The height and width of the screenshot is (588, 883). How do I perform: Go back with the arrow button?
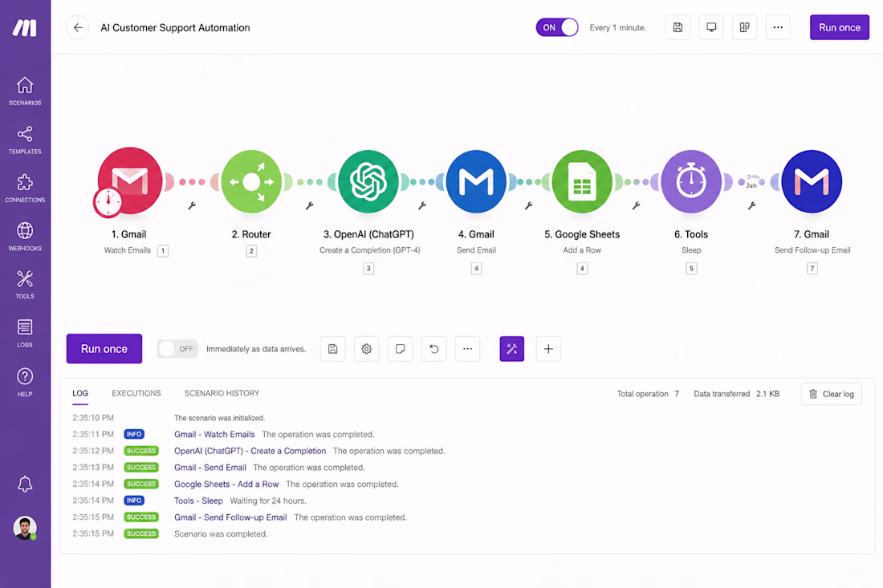click(x=78, y=27)
